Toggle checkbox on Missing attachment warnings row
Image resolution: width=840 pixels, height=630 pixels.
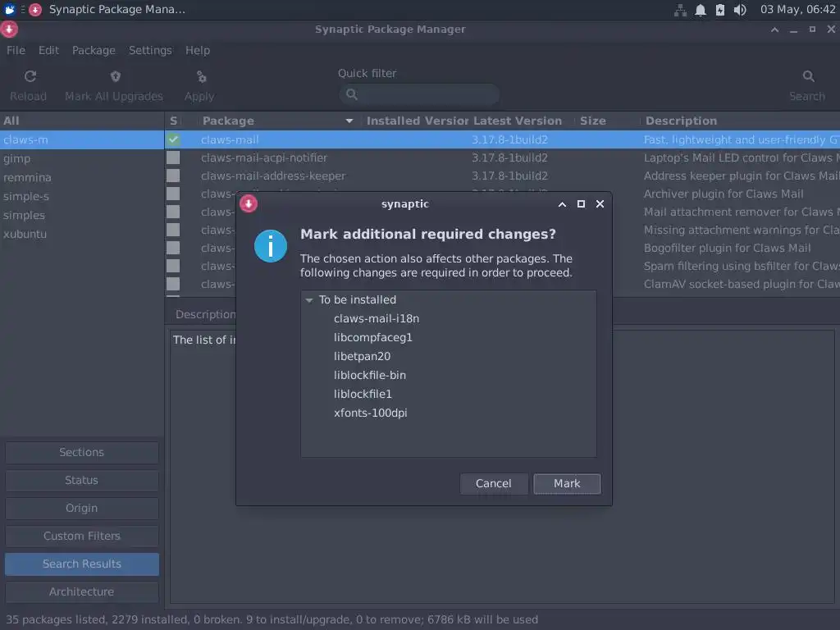coord(173,230)
